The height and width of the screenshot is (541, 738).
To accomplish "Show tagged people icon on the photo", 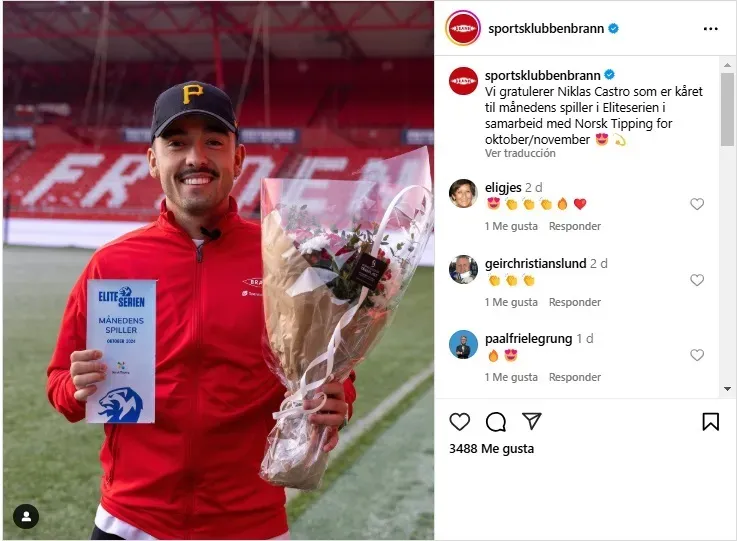I will (x=26, y=517).
